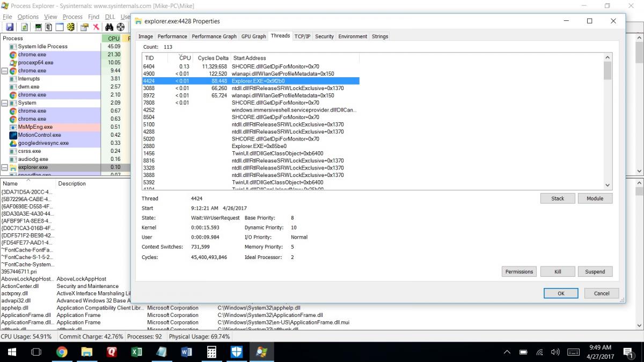Open the Options menu
The image size is (644, 362).
click(x=28, y=17)
